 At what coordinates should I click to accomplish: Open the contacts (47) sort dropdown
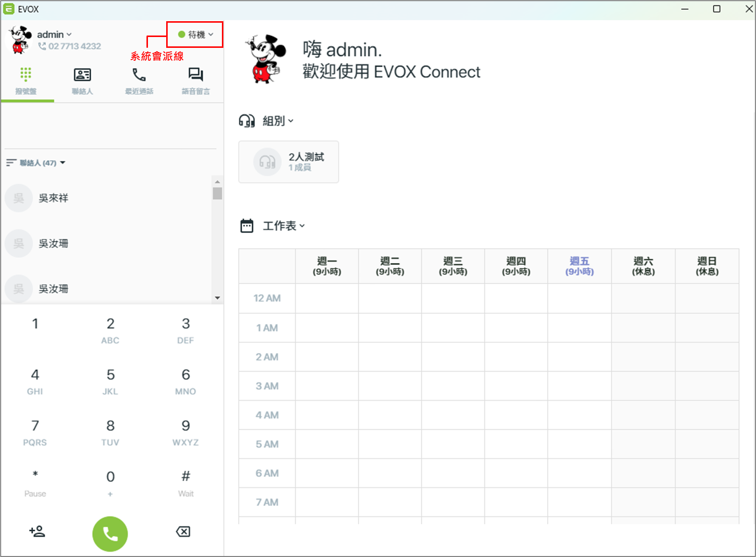tap(36, 163)
